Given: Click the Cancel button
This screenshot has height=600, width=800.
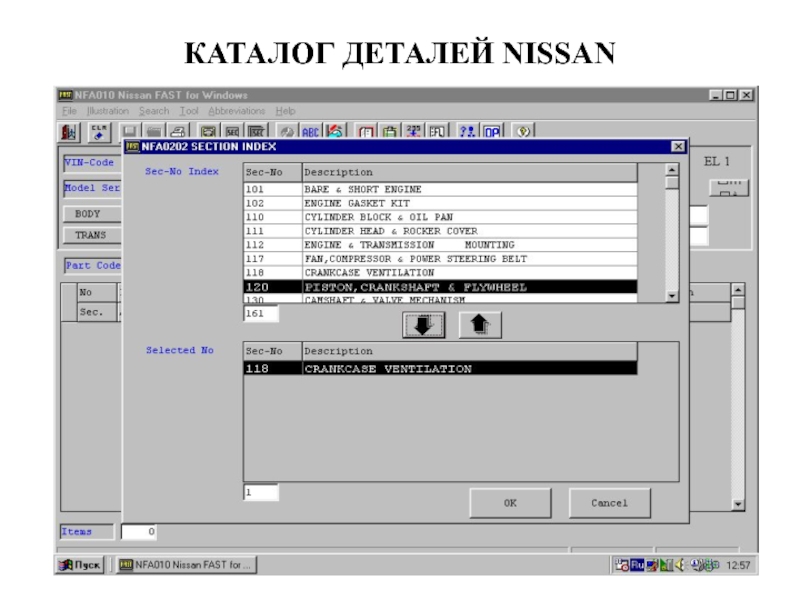Looking at the screenshot, I should [x=610, y=503].
